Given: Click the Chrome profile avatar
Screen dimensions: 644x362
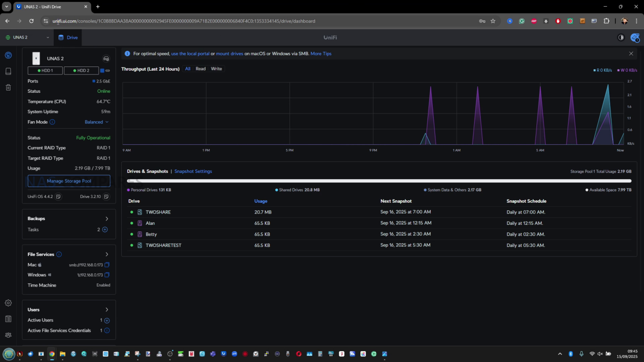Looking at the screenshot, I should pyautogui.click(x=624, y=21).
